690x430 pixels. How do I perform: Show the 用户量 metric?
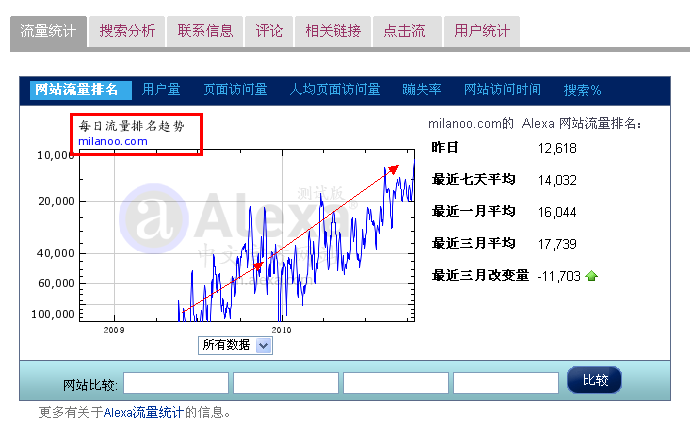(x=161, y=90)
